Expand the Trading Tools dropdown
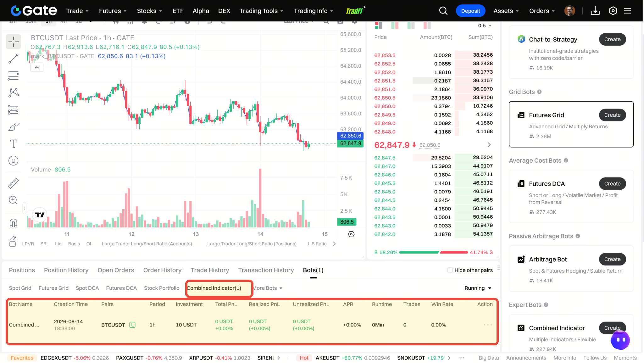The height and width of the screenshot is (363, 644). 262,11
